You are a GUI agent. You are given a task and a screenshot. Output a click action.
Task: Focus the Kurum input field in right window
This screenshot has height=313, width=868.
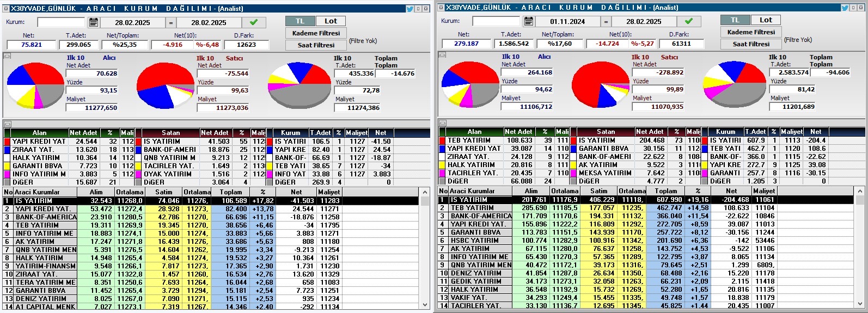coord(496,21)
